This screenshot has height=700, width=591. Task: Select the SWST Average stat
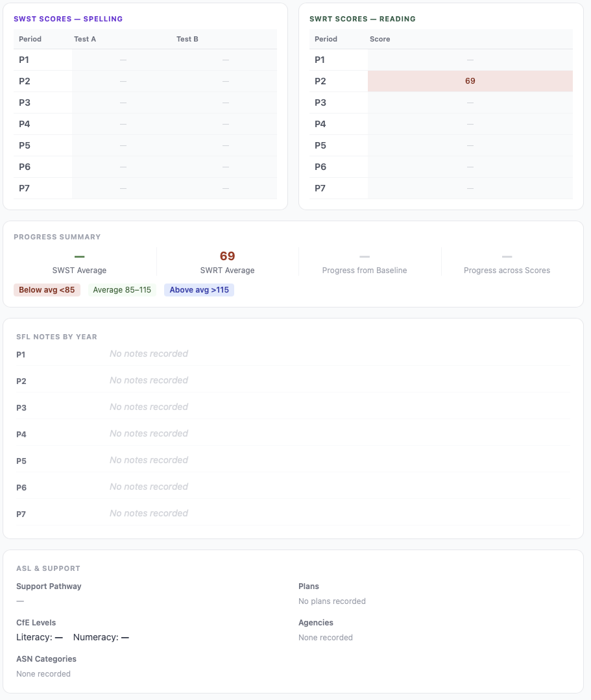pos(79,263)
